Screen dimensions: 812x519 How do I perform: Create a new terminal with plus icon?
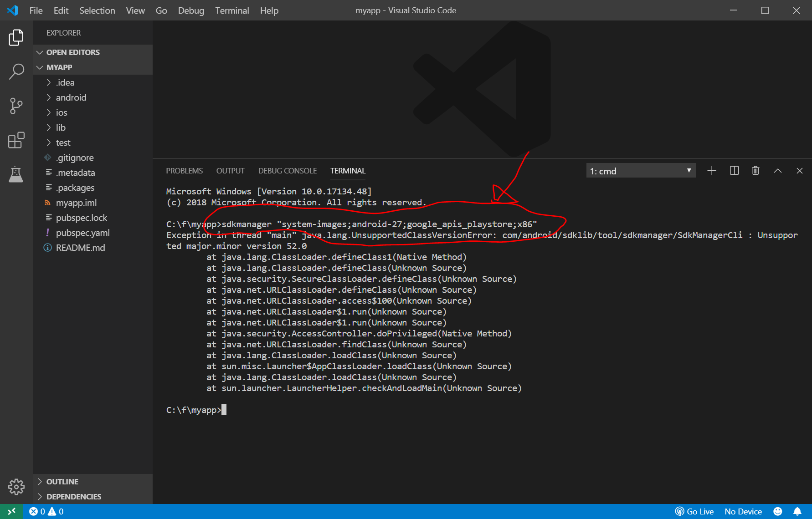(712, 171)
